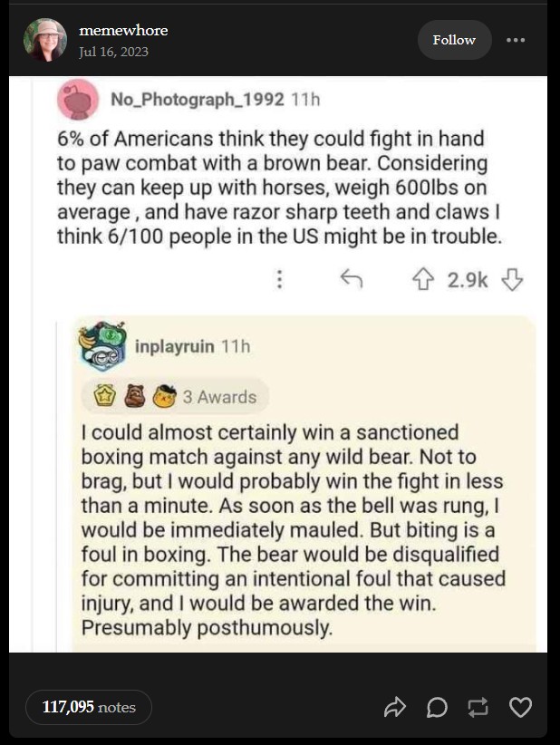Open the Reddit comment vertical dots menu

pos(280,280)
